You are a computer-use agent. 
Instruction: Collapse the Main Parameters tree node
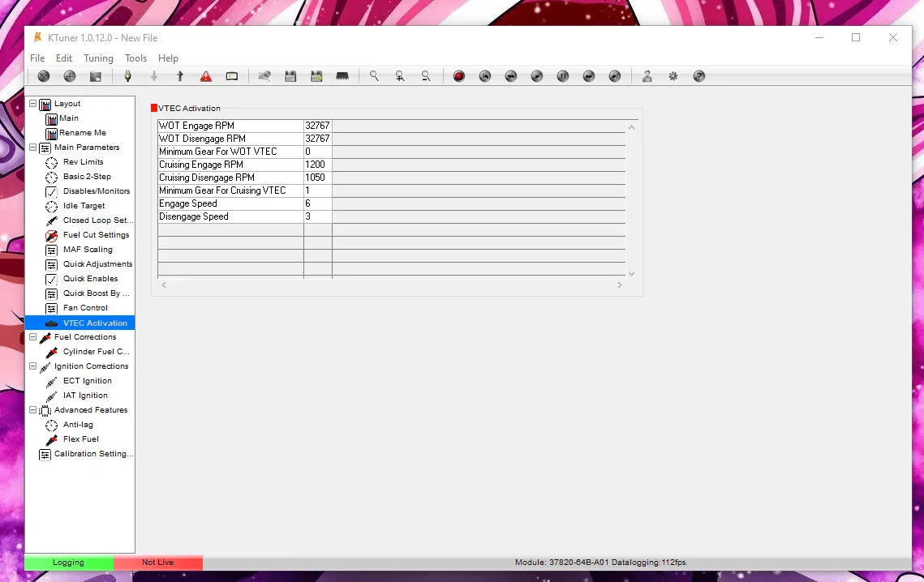tap(33, 148)
